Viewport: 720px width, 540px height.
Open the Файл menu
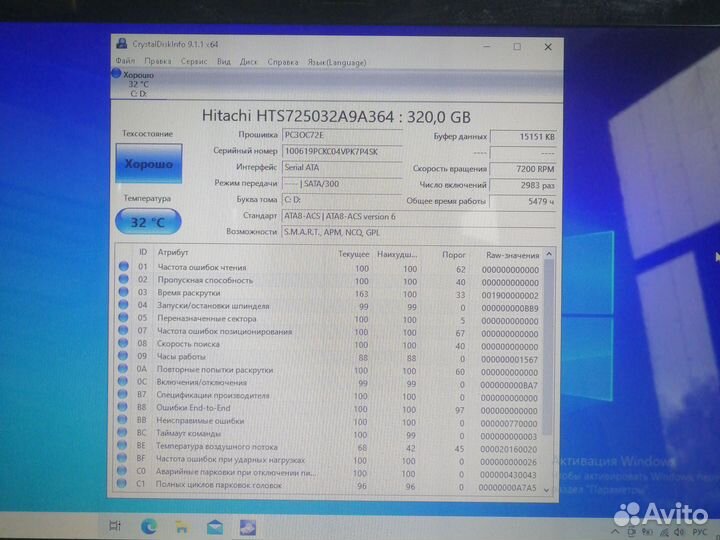(125, 61)
